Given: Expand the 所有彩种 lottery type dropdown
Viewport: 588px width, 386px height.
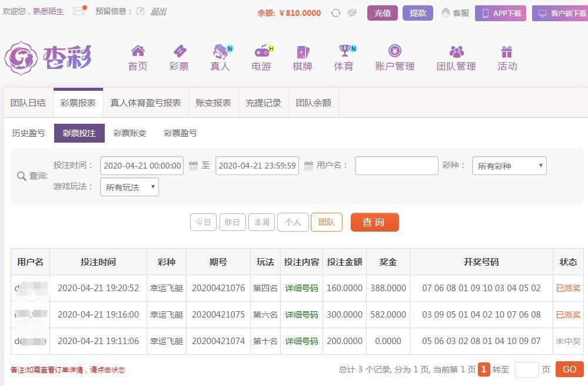Looking at the screenshot, I should (509, 166).
